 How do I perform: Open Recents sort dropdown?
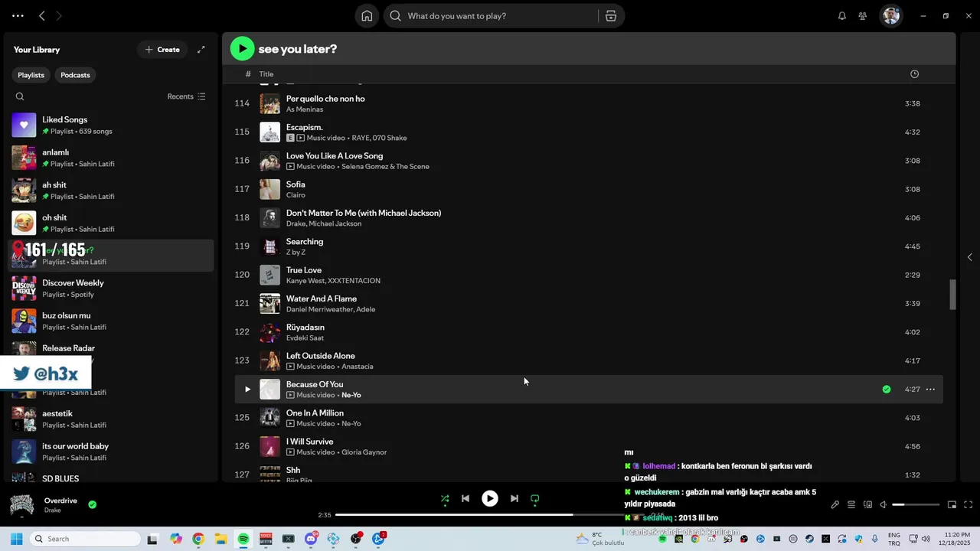click(187, 96)
